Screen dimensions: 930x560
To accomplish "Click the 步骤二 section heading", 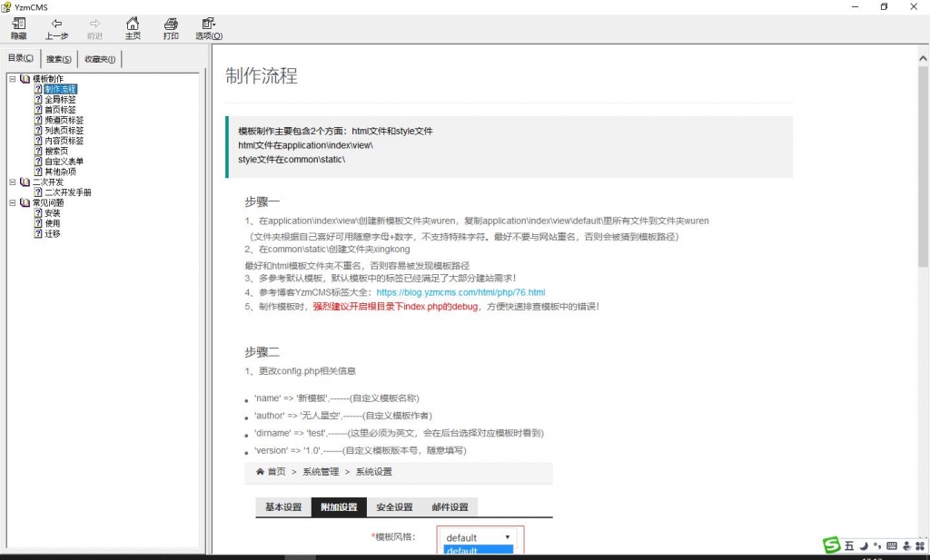I will click(x=262, y=352).
